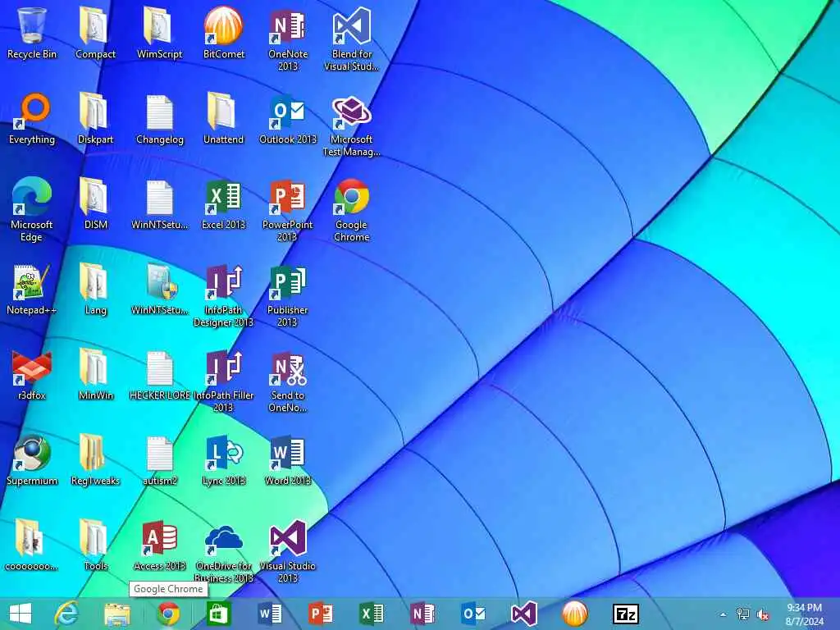Launch InfoPath Designer 2013
840x630 pixels.
pyautogui.click(x=223, y=294)
